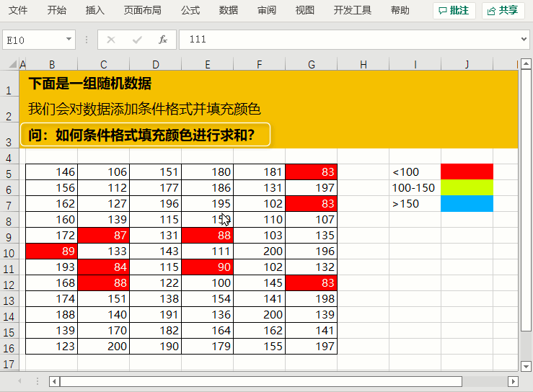Click the three-dot handle beside the Name Box
The width and height of the screenshot is (533, 392).
click(x=87, y=40)
